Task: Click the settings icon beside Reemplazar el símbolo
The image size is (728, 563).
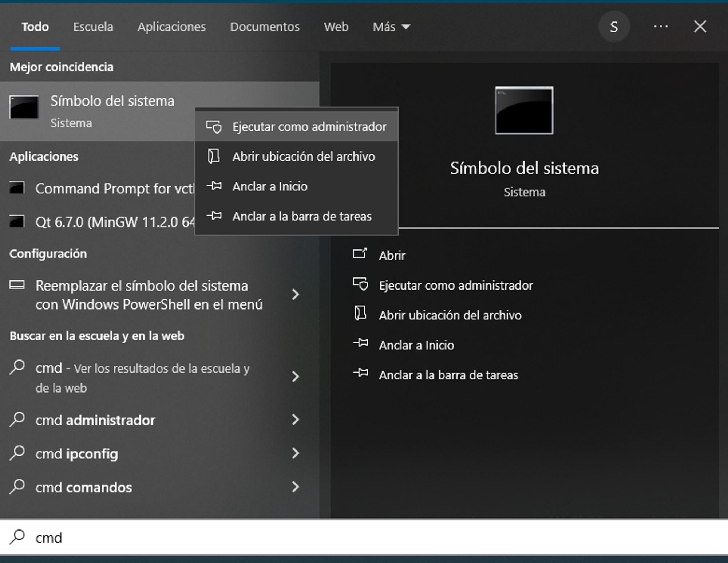Action: pos(17,285)
